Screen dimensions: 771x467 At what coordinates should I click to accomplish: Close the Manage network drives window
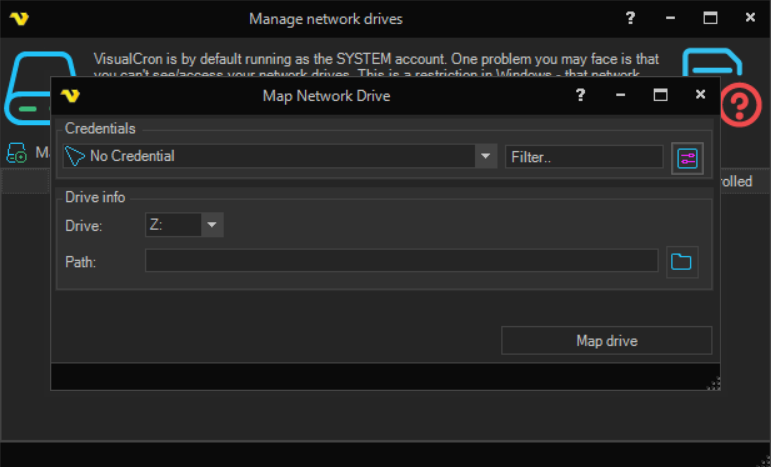tap(750, 18)
